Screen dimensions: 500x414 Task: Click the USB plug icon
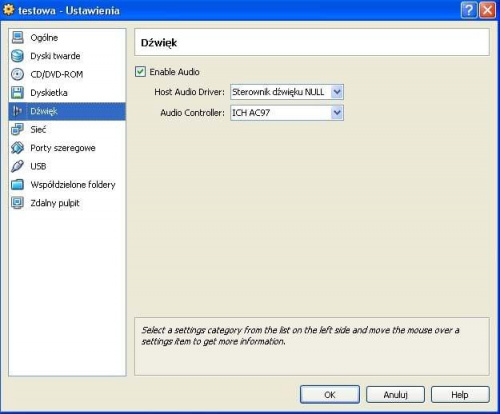pos(17,166)
